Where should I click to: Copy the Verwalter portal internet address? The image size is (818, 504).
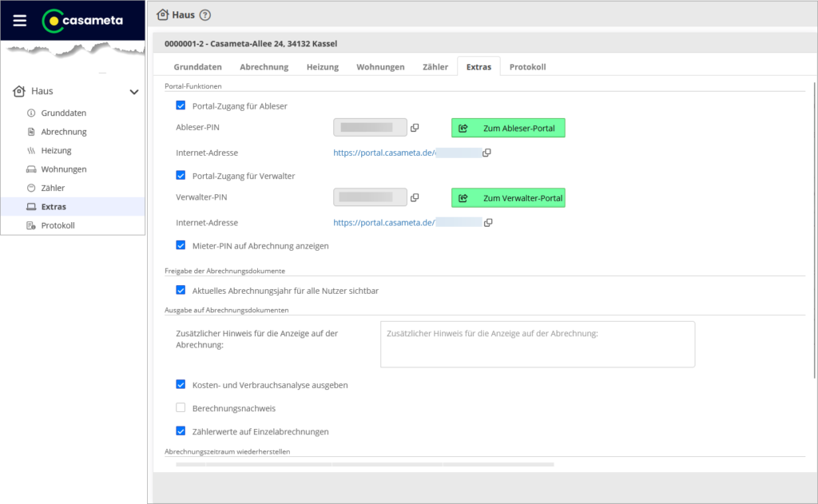pyautogui.click(x=487, y=223)
